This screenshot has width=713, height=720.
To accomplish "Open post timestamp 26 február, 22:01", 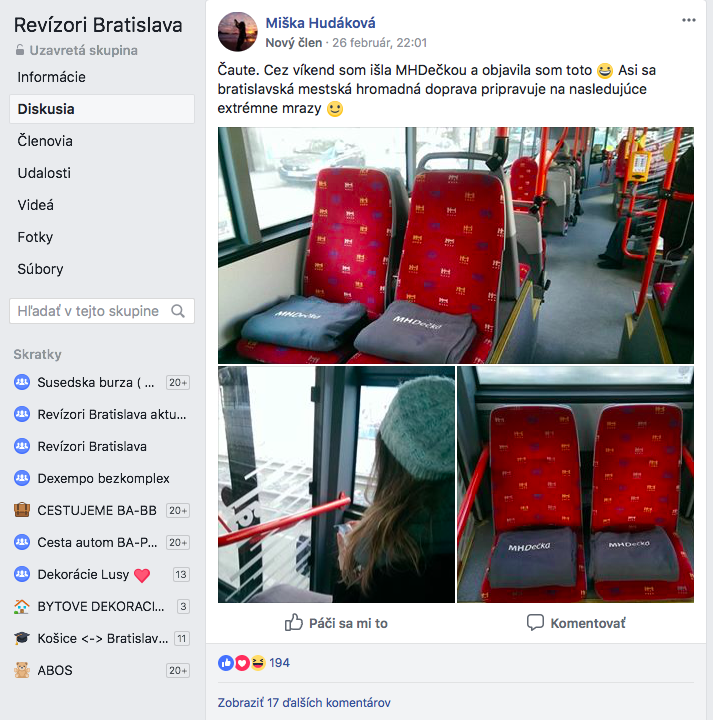I will click(380, 43).
